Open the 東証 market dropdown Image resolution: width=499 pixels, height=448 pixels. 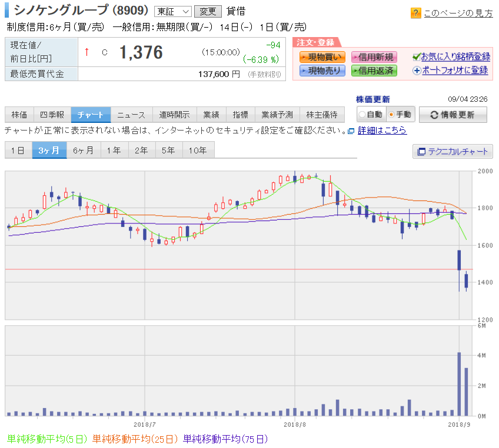172,12
